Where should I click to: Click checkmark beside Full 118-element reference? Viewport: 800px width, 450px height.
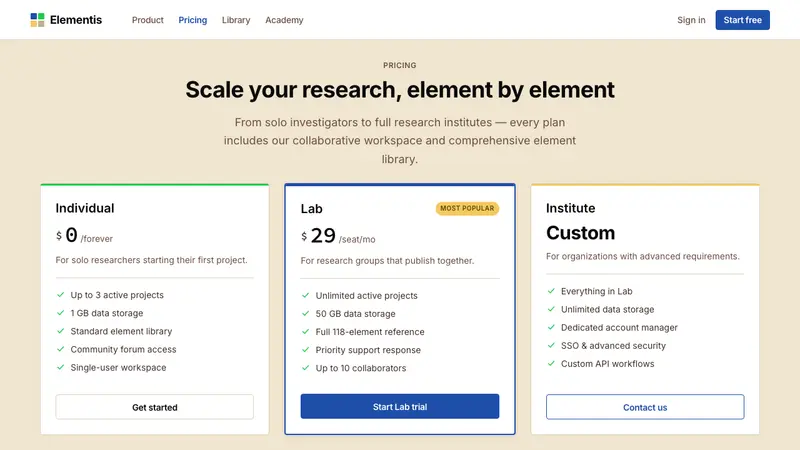[x=306, y=332]
